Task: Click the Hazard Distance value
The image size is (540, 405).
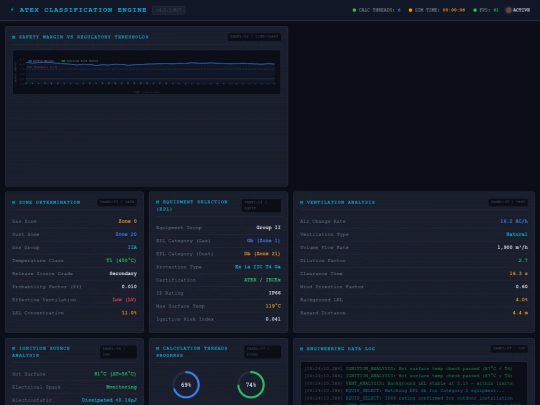Action: 520,313
